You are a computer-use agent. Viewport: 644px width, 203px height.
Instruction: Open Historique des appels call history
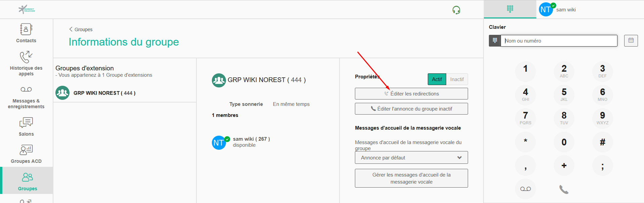[26, 64]
